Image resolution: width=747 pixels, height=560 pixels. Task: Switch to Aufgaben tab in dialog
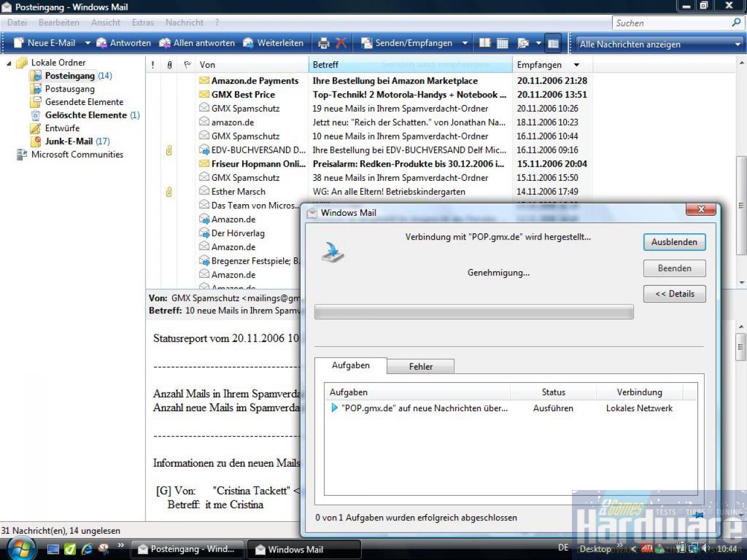351,365
